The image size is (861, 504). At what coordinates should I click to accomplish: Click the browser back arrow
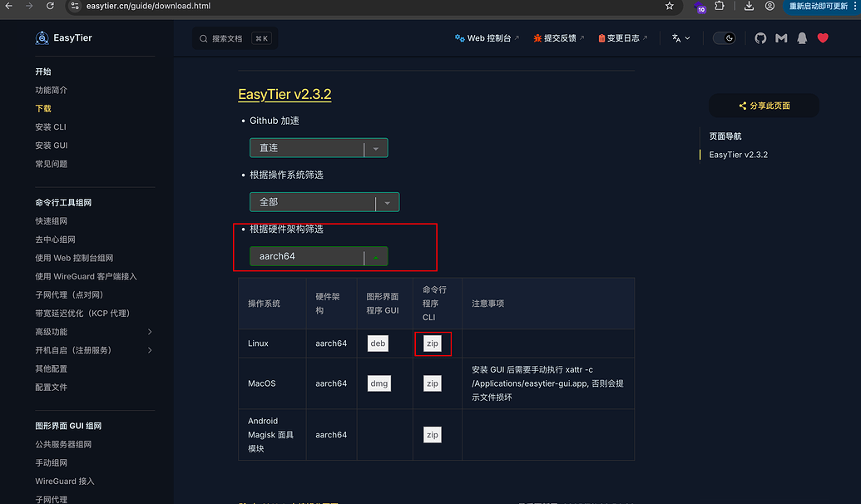pos(9,6)
